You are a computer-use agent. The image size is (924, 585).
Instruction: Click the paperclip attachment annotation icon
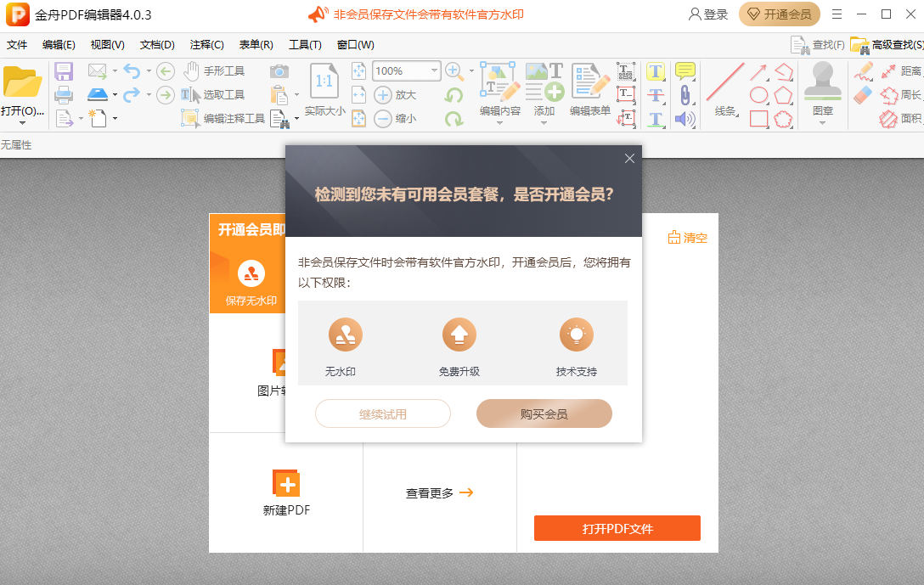(x=685, y=95)
